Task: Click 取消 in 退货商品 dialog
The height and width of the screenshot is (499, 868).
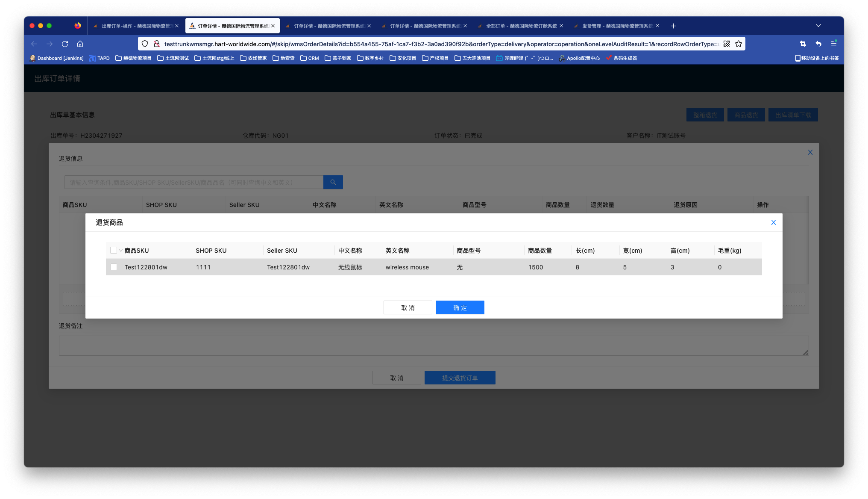Action: [x=408, y=308]
